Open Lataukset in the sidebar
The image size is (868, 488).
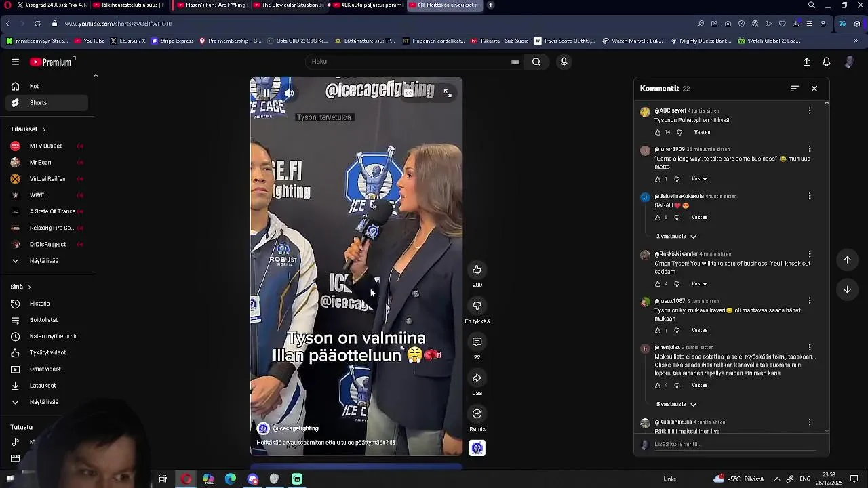click(46, 386)
